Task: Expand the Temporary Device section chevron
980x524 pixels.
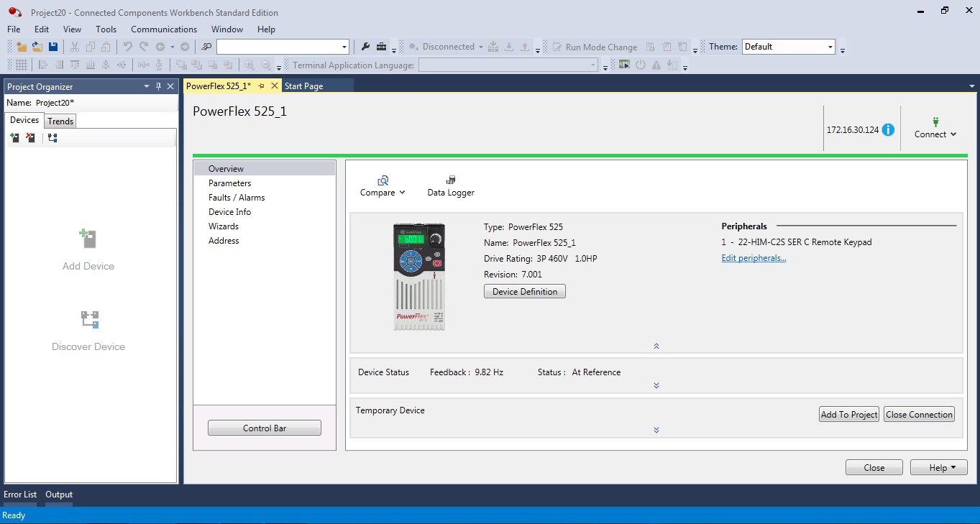Action: click(x=656, y=430)
